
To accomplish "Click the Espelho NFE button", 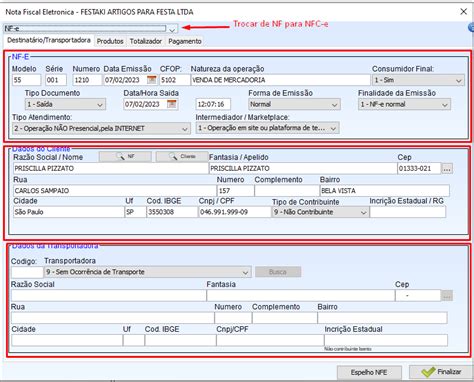I will click(x=369, y=372).
